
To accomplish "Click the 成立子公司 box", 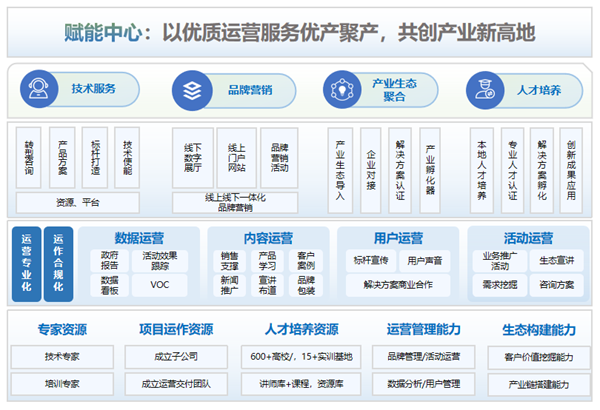I will click(x=176, y=356).
